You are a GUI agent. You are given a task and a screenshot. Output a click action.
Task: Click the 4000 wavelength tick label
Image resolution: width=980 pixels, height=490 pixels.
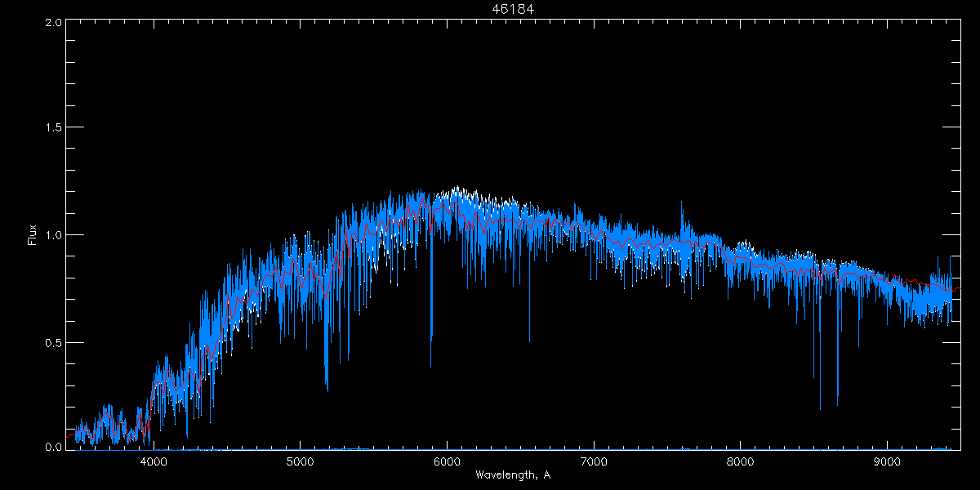pyautogui.click(x=154, y=461)
